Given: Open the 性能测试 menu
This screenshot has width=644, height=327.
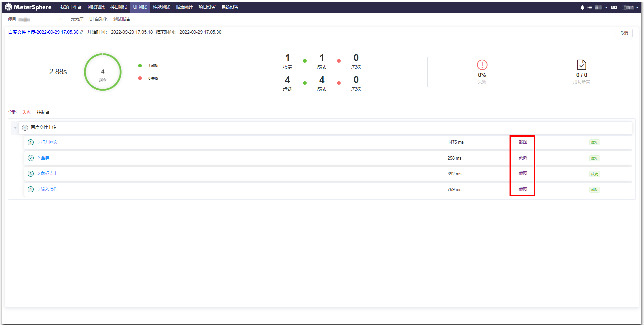Looking at the screenshot, I should (x=162, y=7).
